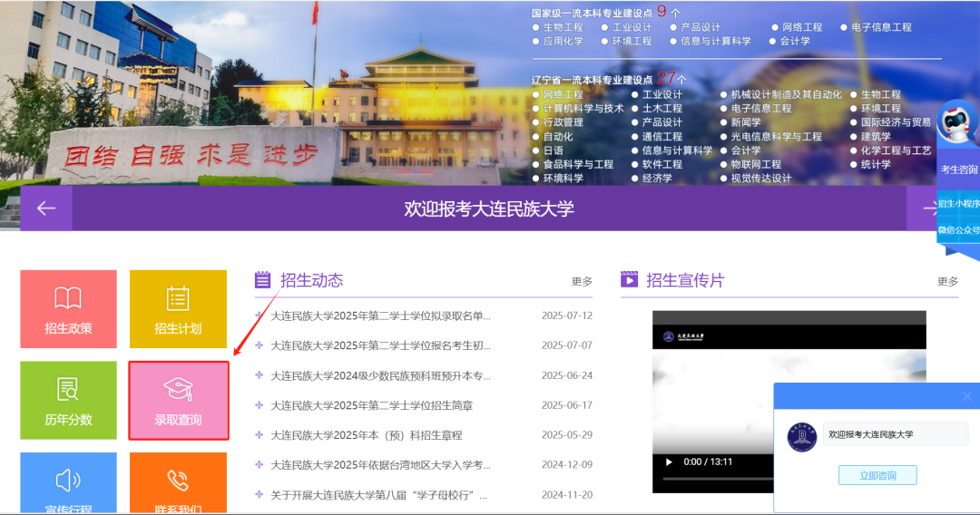The height and width of the screenshot is (515, 980).
Task: Click the date 2025-06-24
Action: click(x=567, y=375)
